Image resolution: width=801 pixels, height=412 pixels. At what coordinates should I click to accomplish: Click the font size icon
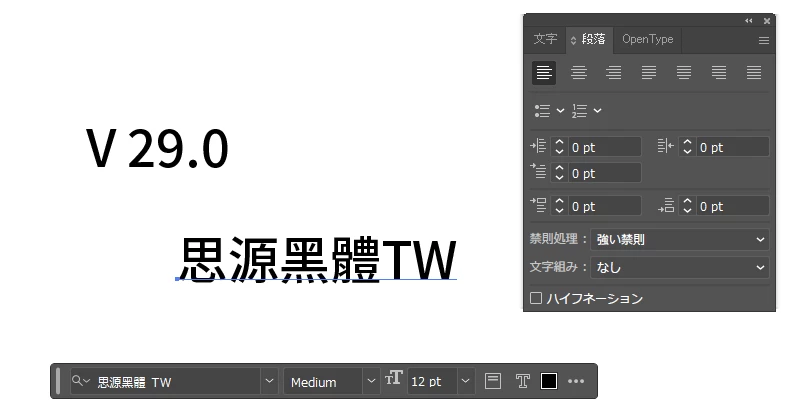pos(393,378)
